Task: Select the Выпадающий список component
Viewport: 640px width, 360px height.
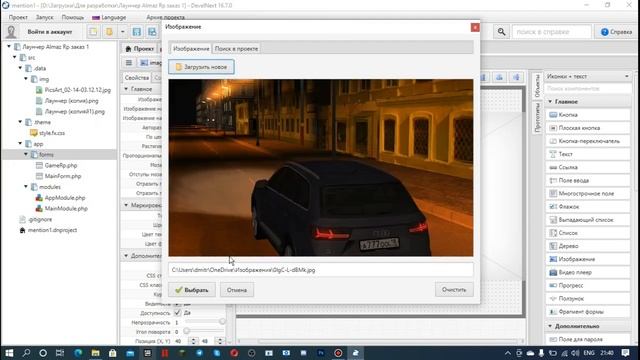Action: [588, 220]
